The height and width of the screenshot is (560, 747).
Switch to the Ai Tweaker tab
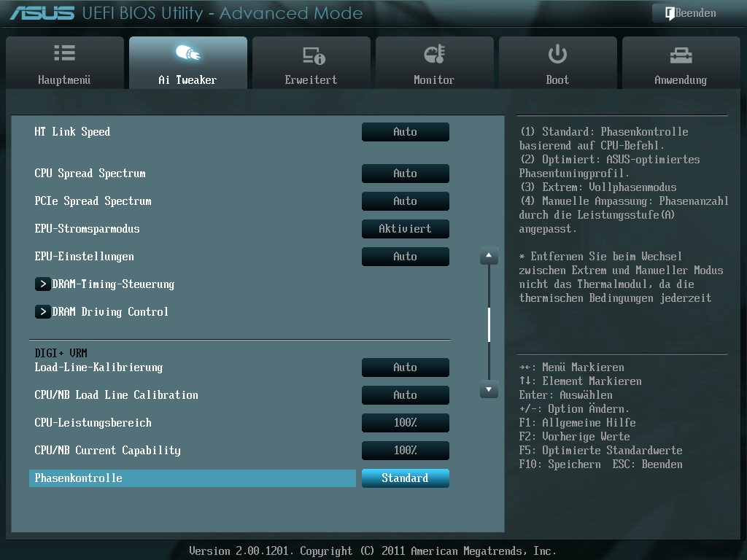pyautogui.click(x=187, y=63)
